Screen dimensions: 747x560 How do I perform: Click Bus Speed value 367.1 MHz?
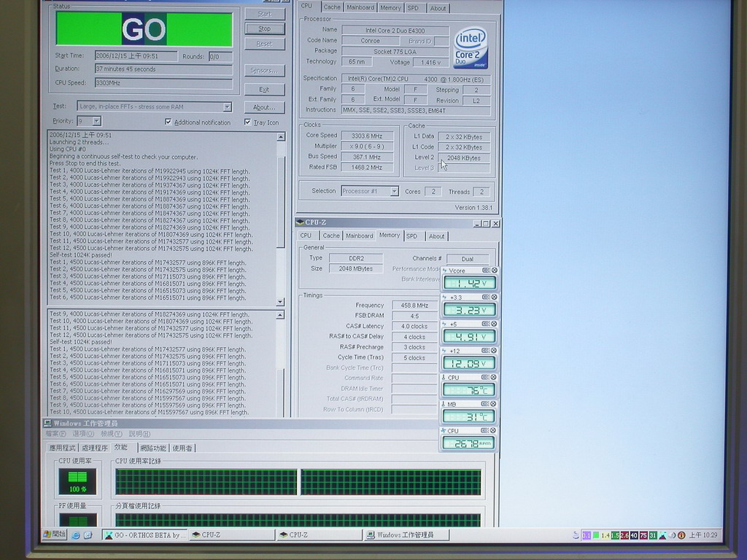click(367, 157)
